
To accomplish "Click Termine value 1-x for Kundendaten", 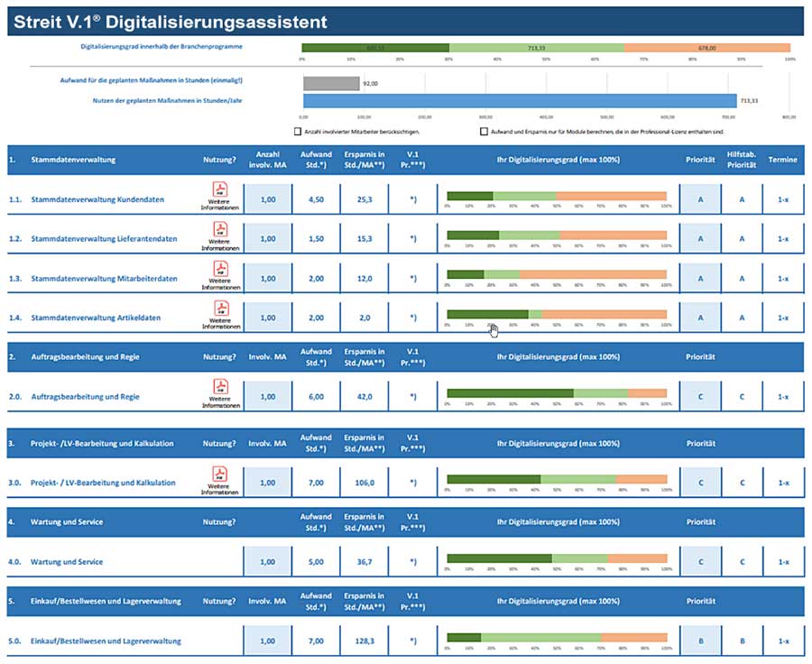I will click(x=783, y=199).
